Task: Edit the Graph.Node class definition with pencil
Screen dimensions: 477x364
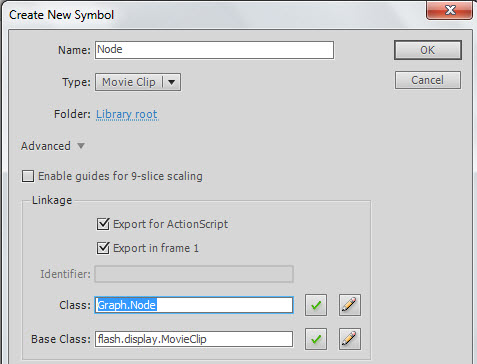Action: pyautogui.click(x=350, y=305)
